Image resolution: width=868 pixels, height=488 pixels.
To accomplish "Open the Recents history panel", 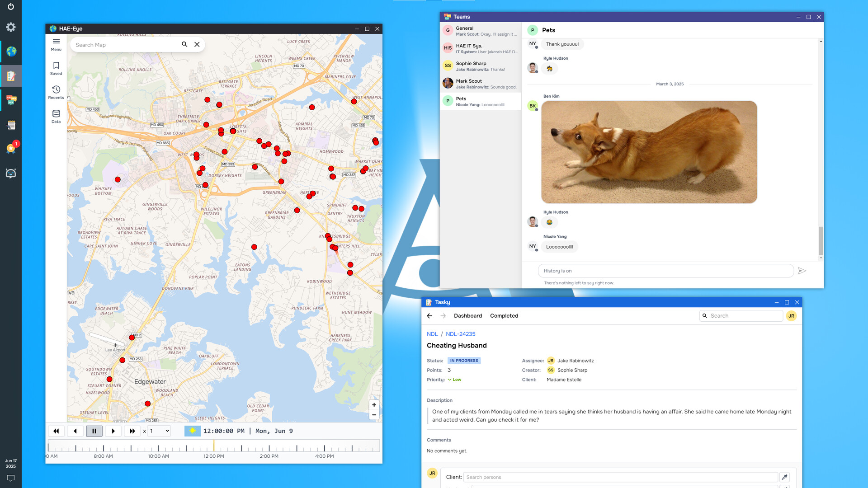I will [x=56, y=92].
